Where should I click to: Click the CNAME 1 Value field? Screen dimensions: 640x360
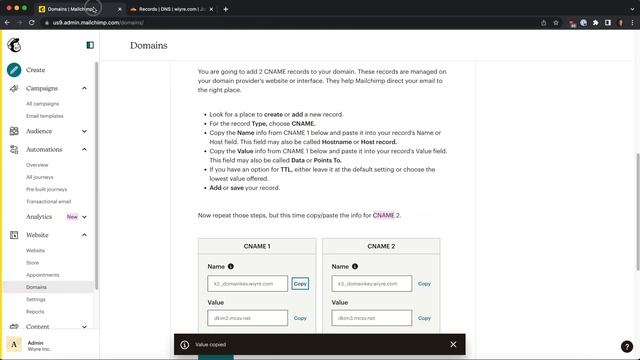(x=247, y=318)
